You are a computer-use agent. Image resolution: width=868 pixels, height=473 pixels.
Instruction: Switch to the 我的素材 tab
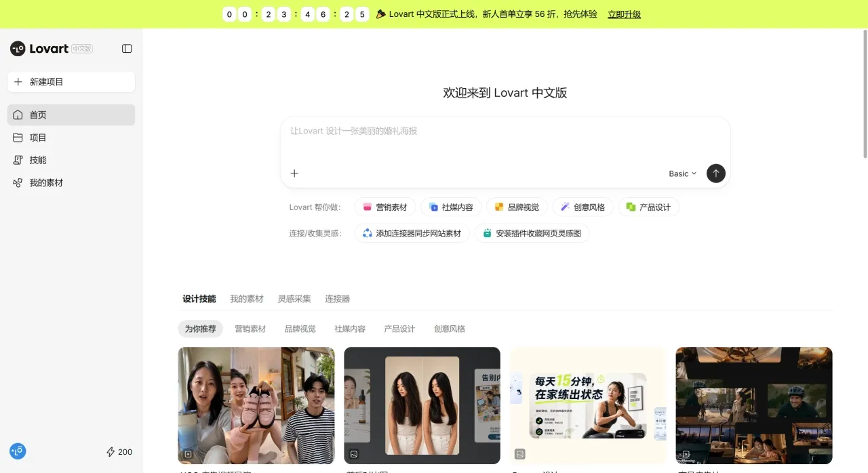click(x=247, y=299)
